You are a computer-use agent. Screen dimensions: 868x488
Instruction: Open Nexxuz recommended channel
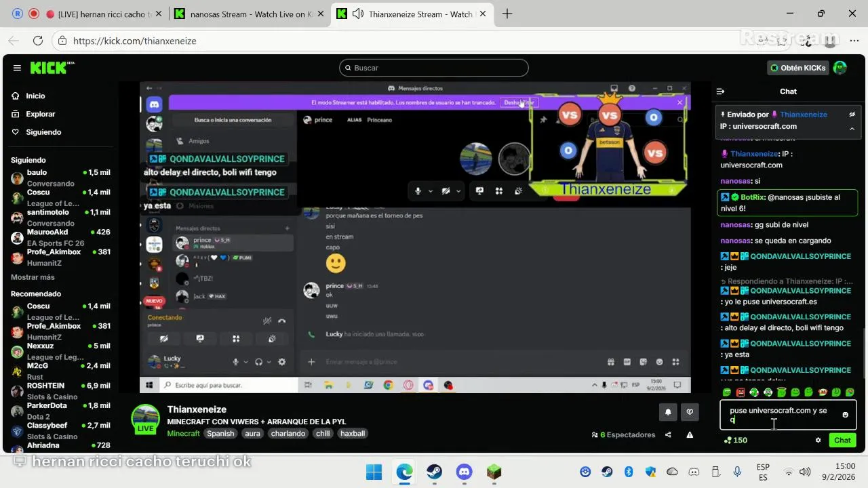pyautogui.click(x=60, y=351)
